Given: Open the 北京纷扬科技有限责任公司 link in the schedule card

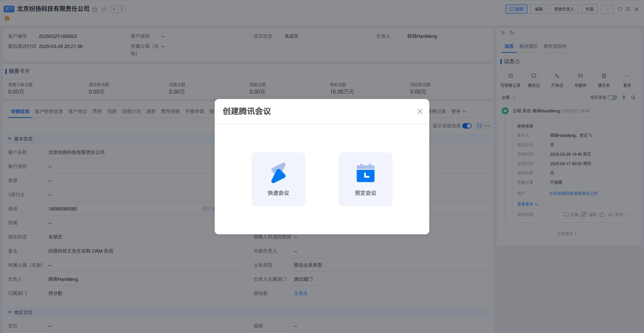Looking at the screenshot, I should 574,194.
